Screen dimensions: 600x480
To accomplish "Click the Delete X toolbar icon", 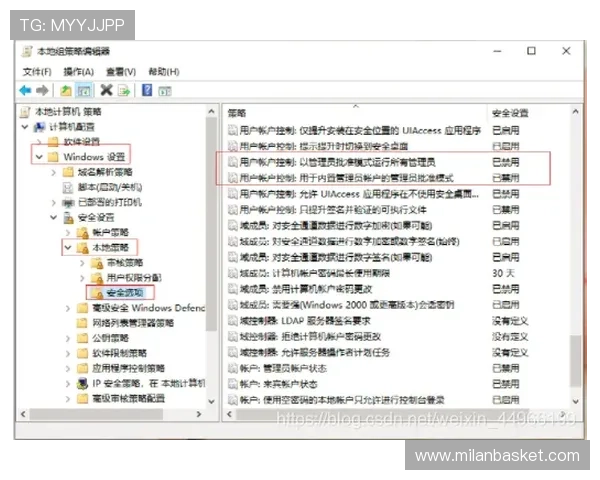I will [x=106, y=90].
